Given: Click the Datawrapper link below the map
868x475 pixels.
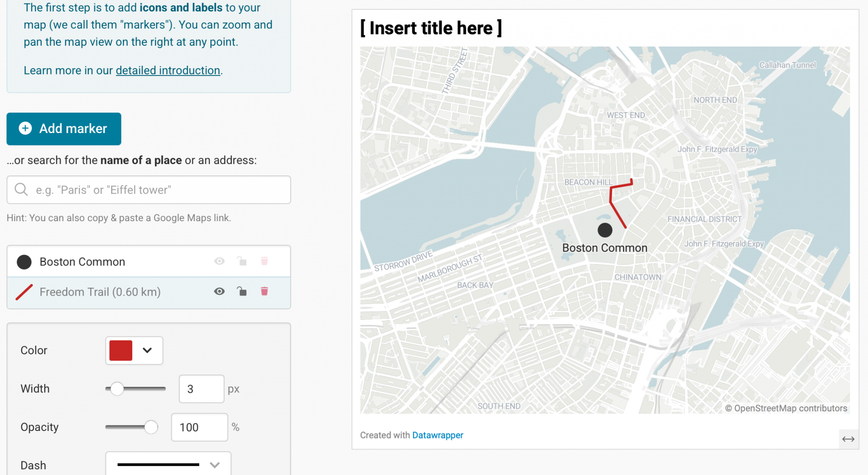Looking at the screenshot, I should click(437, 435).
